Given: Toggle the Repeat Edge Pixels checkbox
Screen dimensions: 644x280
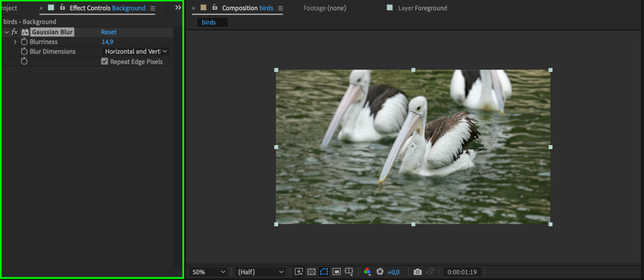Looking at the screenshot, I should tap(104, 61).
